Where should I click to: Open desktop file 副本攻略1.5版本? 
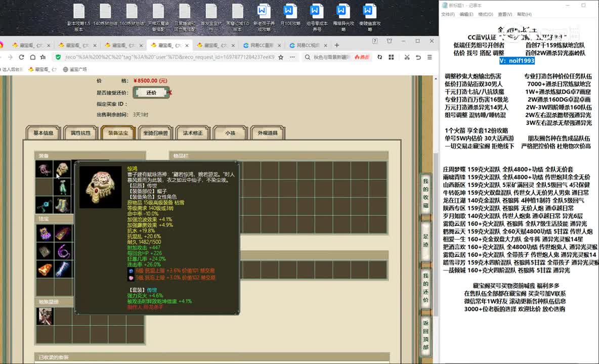point(79,18)
